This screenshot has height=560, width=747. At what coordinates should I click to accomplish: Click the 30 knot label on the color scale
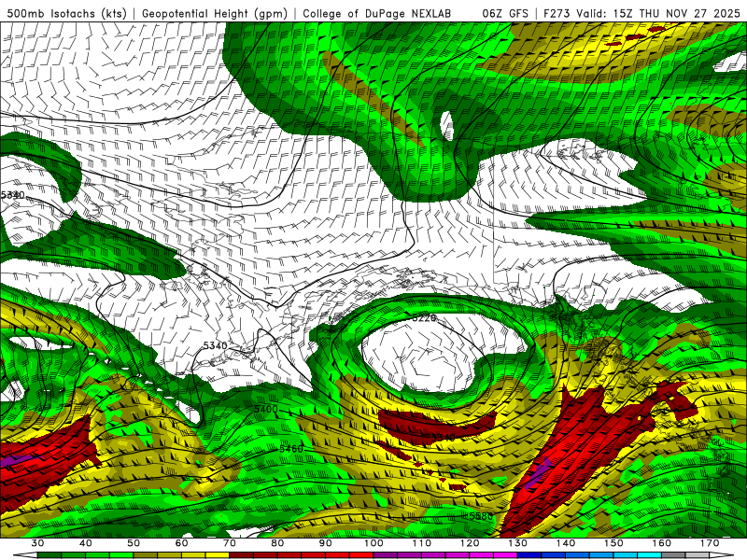(x=37, y=543)
